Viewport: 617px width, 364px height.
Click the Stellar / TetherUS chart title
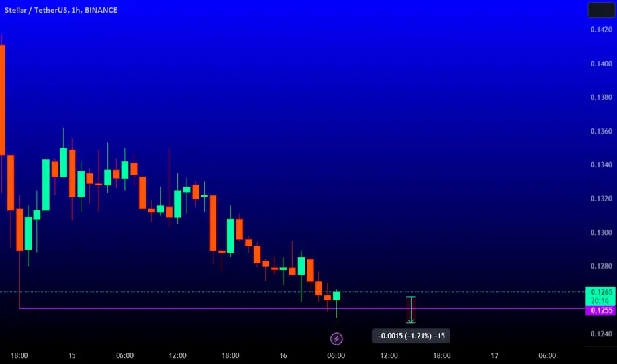(x=61, y=10)
